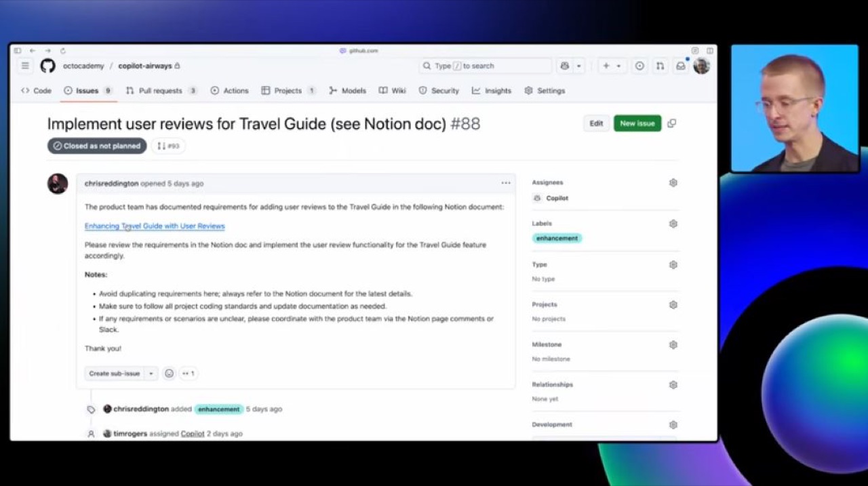
Task: Open the user avatar profile menu
Action: (701, 66)
